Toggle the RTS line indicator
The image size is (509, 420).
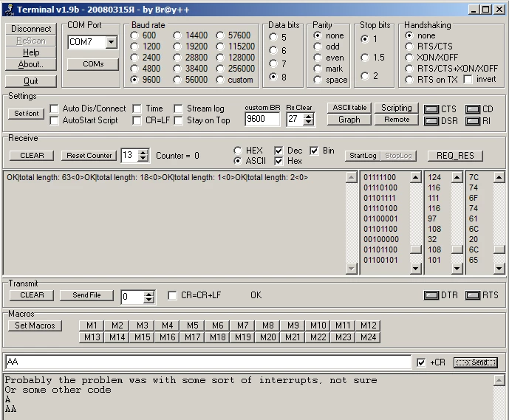pyautogui.click(x=473, y=295)
